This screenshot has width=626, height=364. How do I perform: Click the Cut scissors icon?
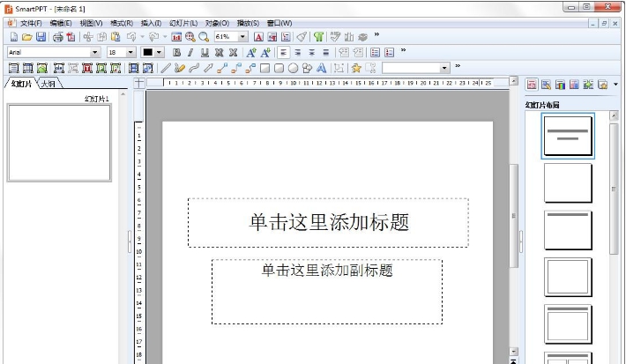tap(88, 37)
